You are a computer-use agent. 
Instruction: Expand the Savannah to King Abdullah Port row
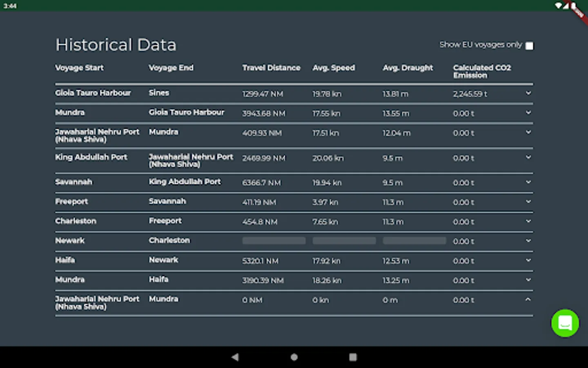pyautogui.click(x=528, y=182)
